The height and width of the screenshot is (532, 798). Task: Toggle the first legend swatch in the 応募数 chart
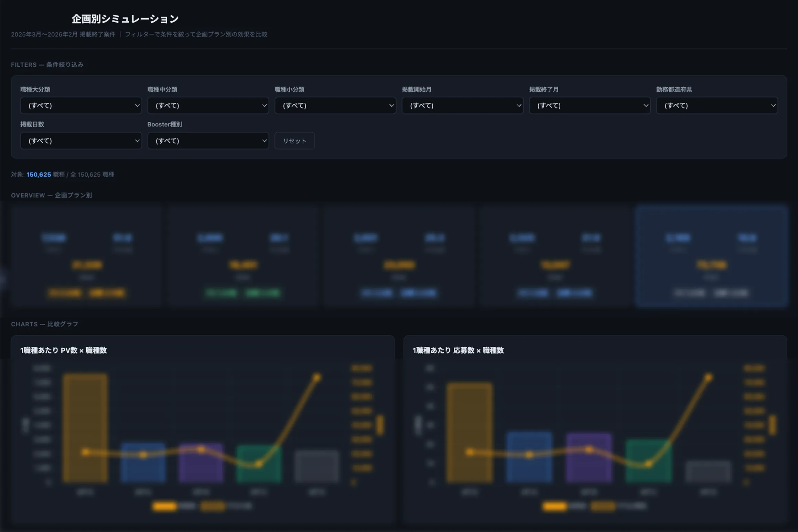554,506
